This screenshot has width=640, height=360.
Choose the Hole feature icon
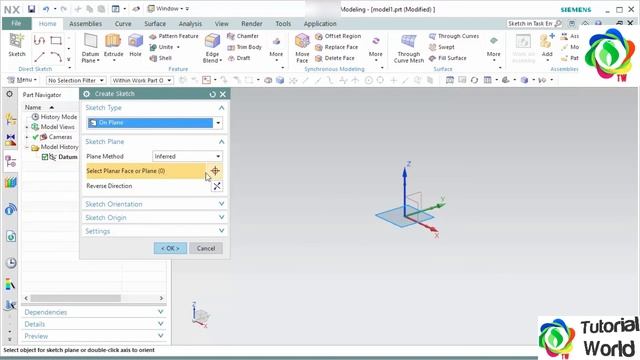point(135,46)
